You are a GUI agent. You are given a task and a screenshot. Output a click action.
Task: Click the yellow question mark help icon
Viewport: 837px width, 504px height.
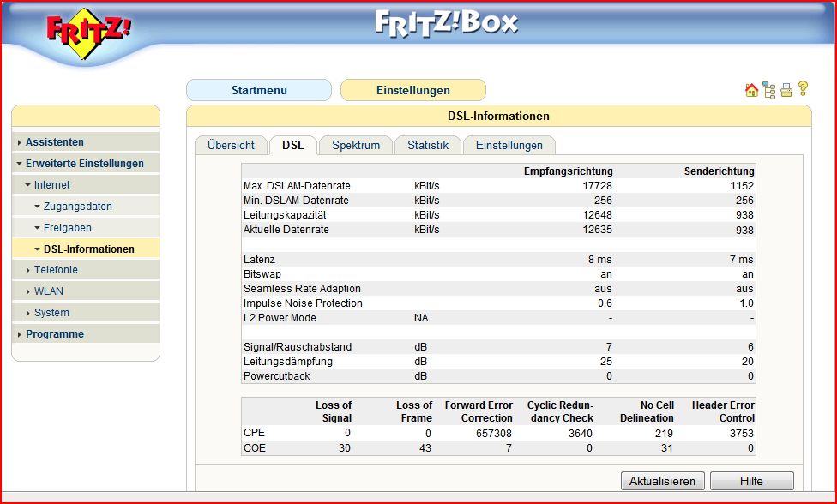point(803,88)
